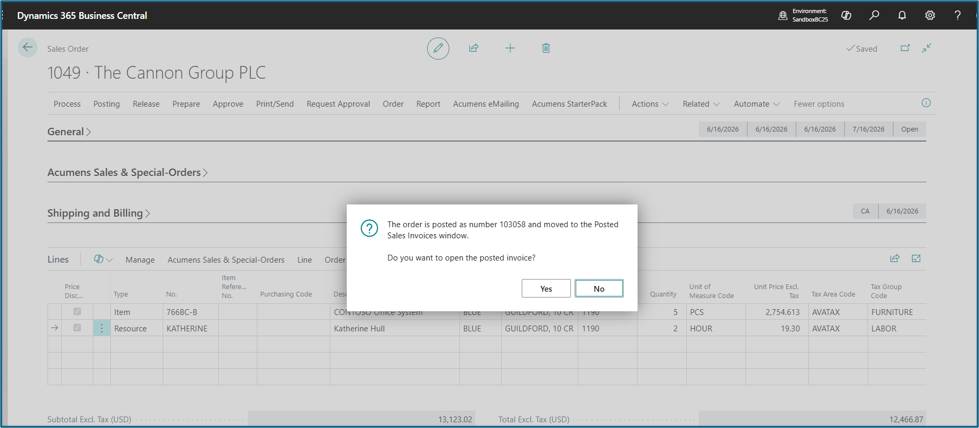The width and height of the screenshot is (979, 428).
Task: Open the search magnifier in top bar
Action: 875,16
